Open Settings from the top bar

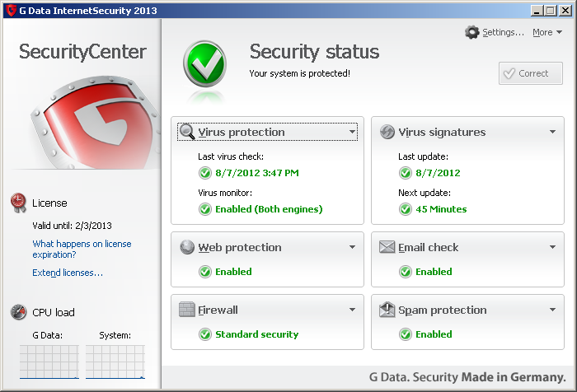(x=495, y=32)
